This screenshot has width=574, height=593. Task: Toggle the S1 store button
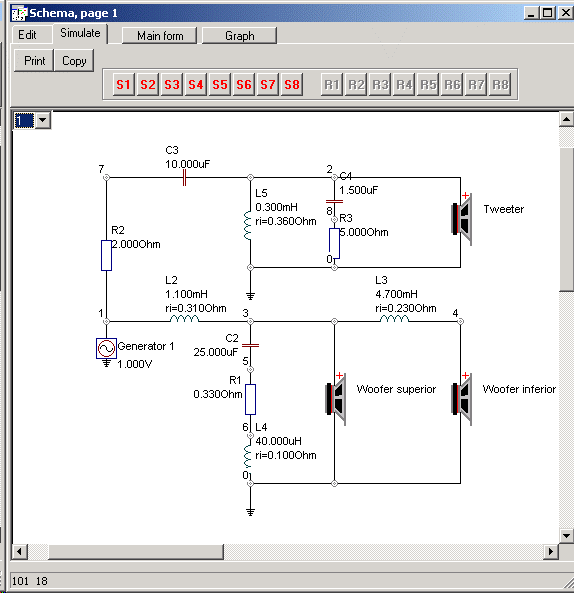pyautogui.click(x=123, y=84)
